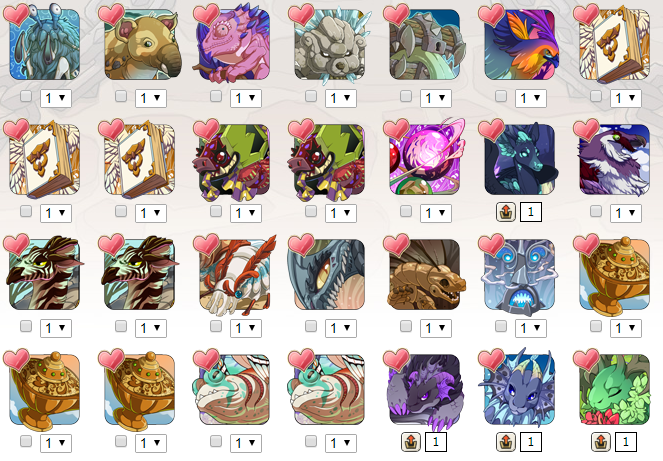Click the move icon below the dark blue deer
This screenshot has height=461, width=663.
506,212
